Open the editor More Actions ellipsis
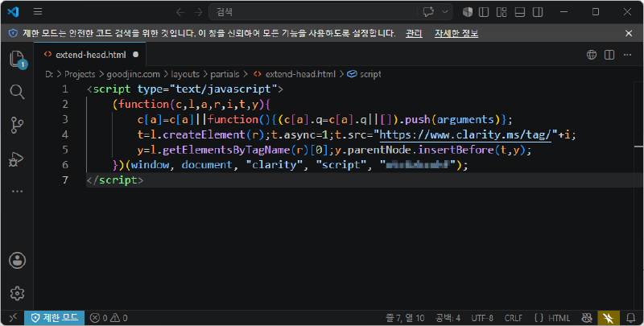 tap(627, 55)
